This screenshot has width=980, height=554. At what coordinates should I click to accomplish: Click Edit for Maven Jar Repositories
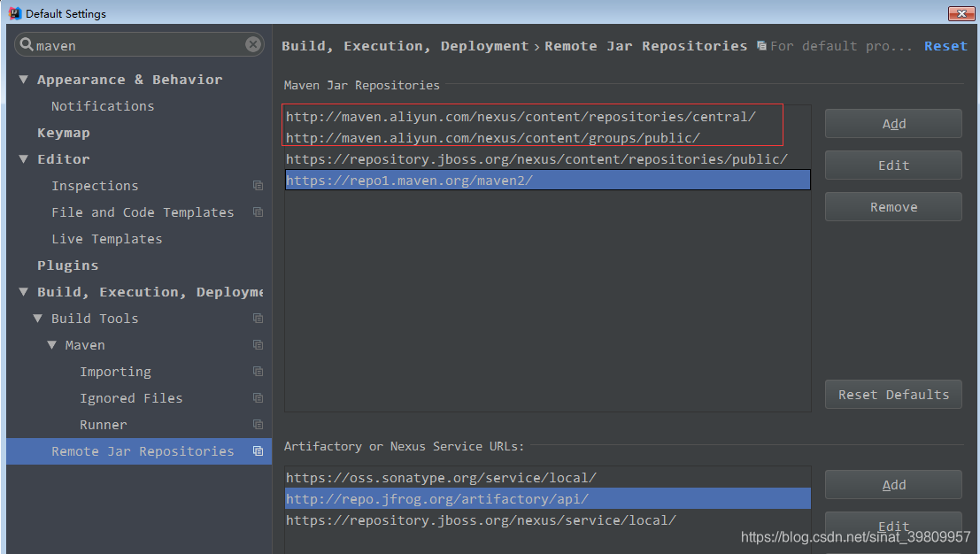(x=893, y=165)
